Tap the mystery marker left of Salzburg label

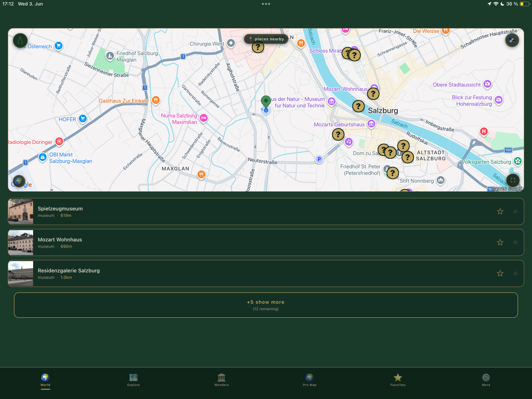[358, 106]
